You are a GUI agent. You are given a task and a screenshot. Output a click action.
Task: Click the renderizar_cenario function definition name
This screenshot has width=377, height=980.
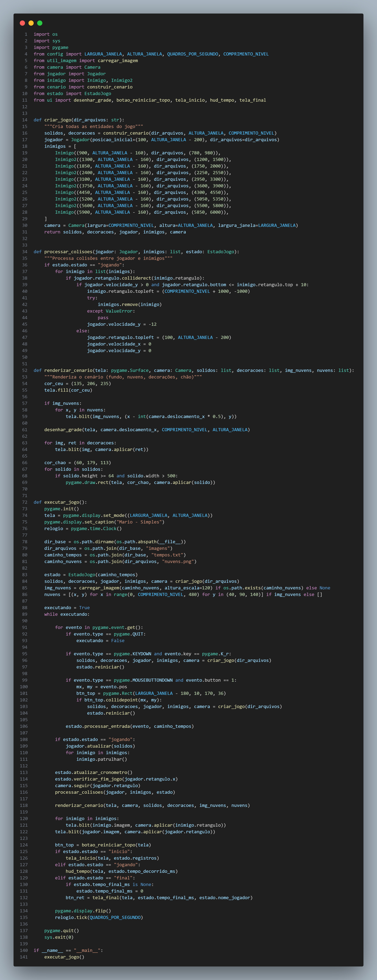tap(68, 370)
